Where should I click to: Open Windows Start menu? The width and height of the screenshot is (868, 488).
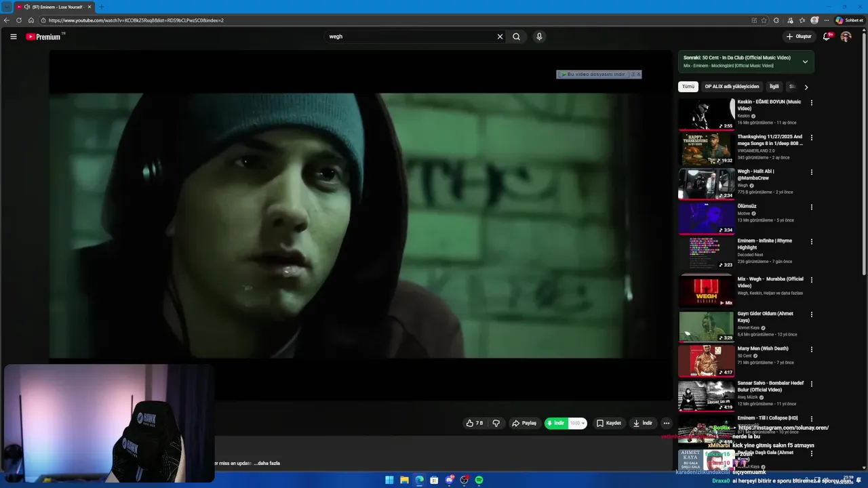tap(389, 480)
